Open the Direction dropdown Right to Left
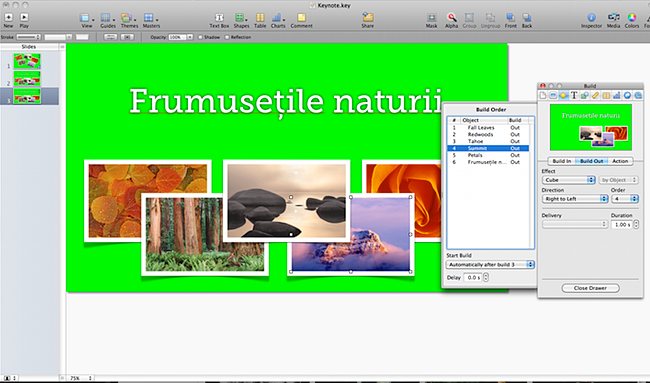The height and width of the screenshot is (383, 650). point(575,199)
